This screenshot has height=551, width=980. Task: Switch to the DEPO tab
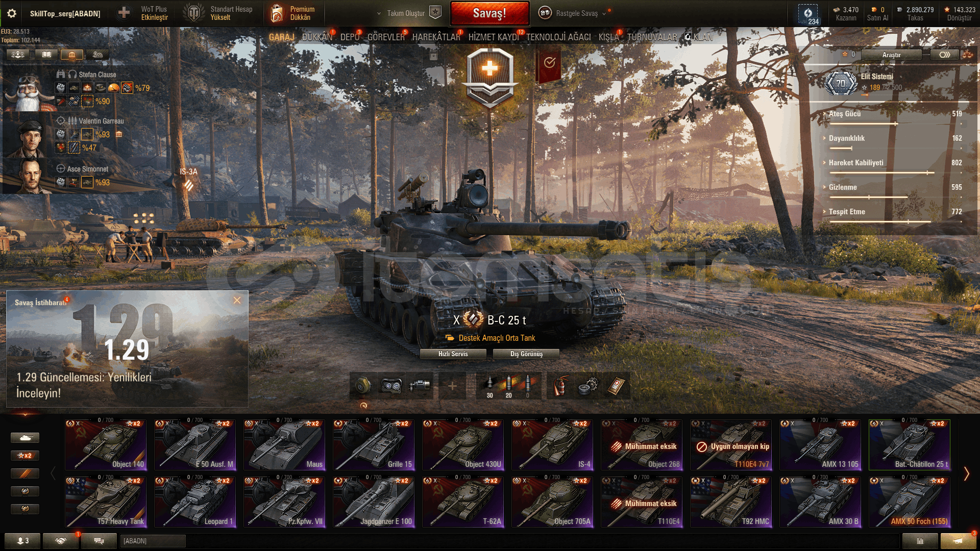(x=350, y=37)
